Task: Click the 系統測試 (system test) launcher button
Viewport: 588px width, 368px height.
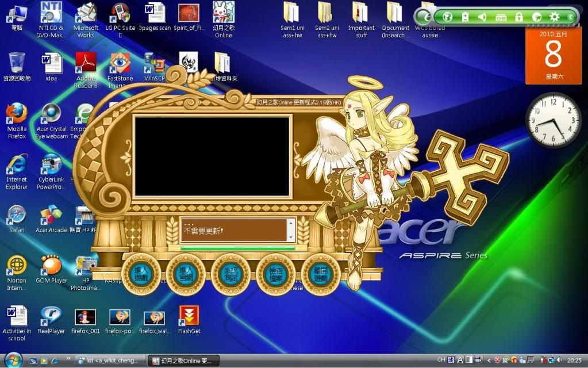Action: click(230, 274)
